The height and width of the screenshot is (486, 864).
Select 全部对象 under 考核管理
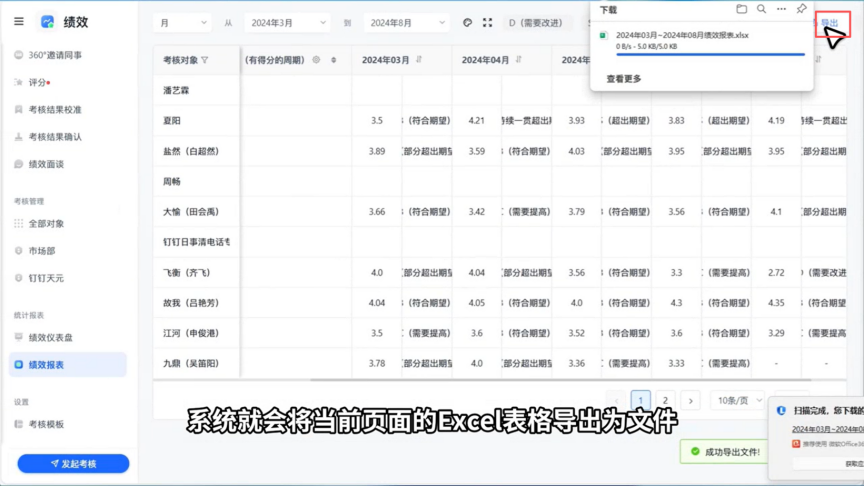pyautogui.click(x=46, y=224)
